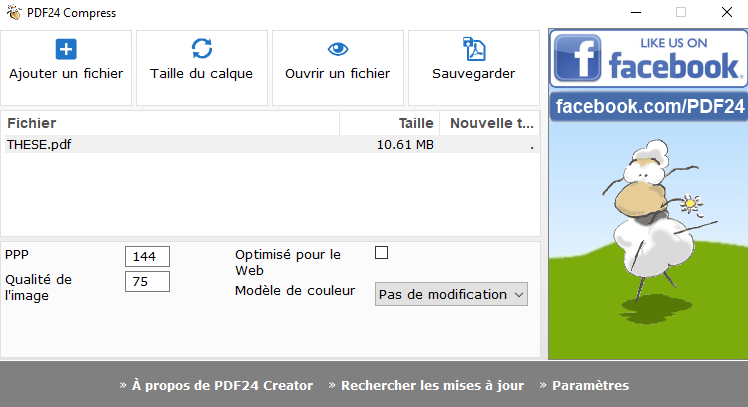Screen dimensions: 748x407
Task: Open the facebook.com/PDF24 link banner
Action: [649, 106]
